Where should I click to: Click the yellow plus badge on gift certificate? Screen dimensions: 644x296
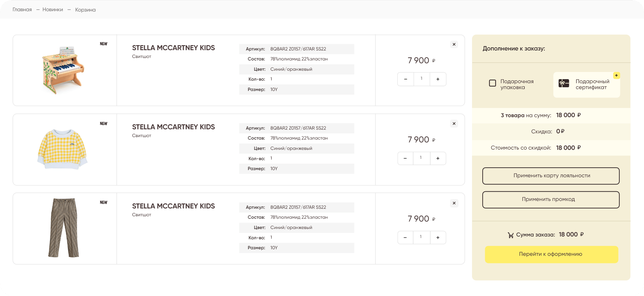616,75
